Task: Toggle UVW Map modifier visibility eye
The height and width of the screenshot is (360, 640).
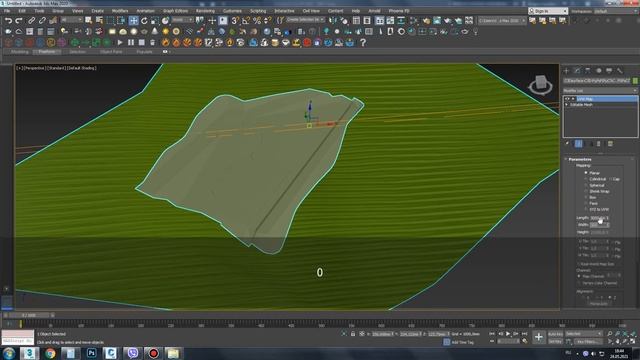Action: click(567, 99)
